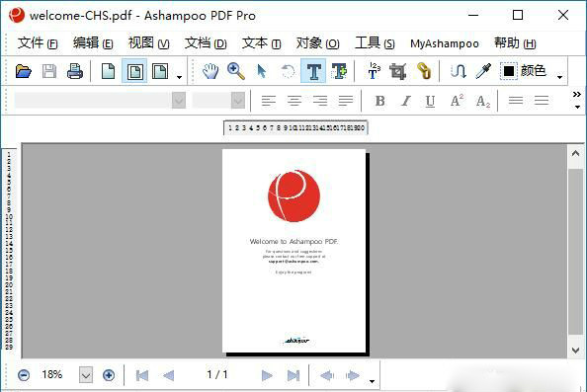Click the Link chain tool

click(x=424, y=71)
